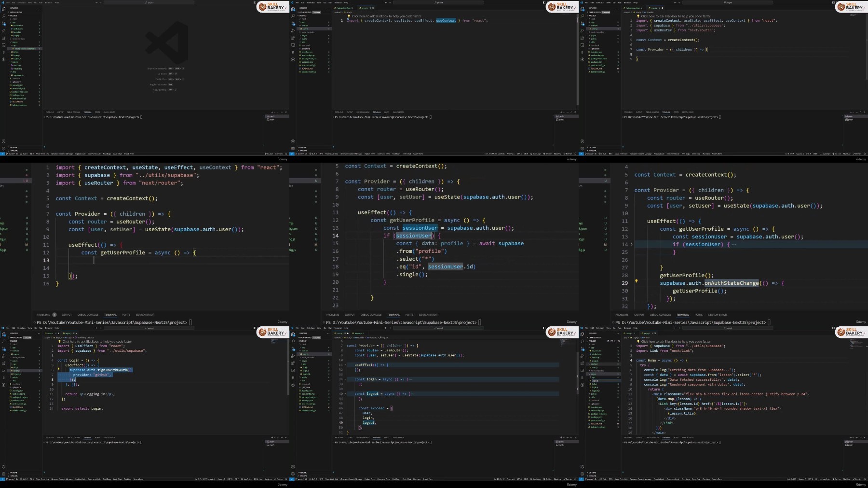
Task: Click the minimap in the bottom-right frame
Action: click(857, 344)
